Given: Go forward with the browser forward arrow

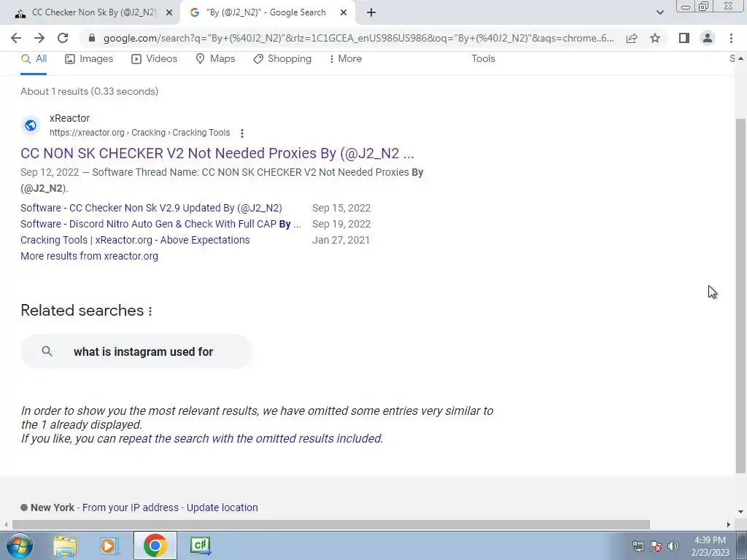Looking at the screenshot, I should 39,38.
